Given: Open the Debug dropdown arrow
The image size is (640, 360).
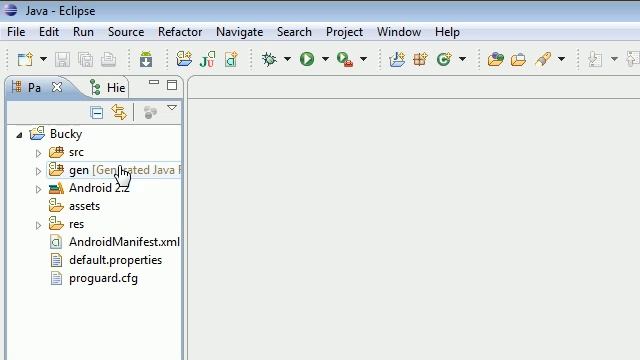Looking at the screenshot, I should [287, 60].
